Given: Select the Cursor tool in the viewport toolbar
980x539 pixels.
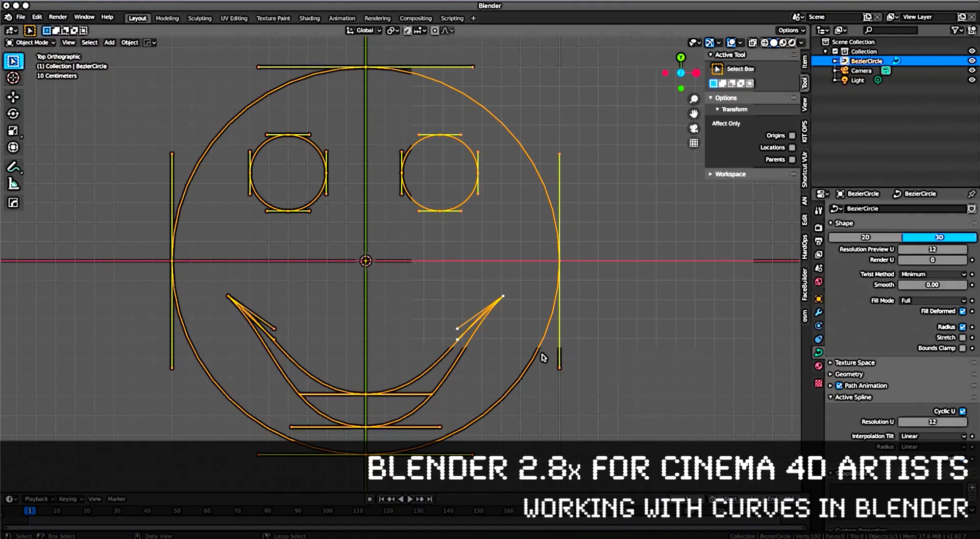Looking at the screenshot, I should point(14,78).
